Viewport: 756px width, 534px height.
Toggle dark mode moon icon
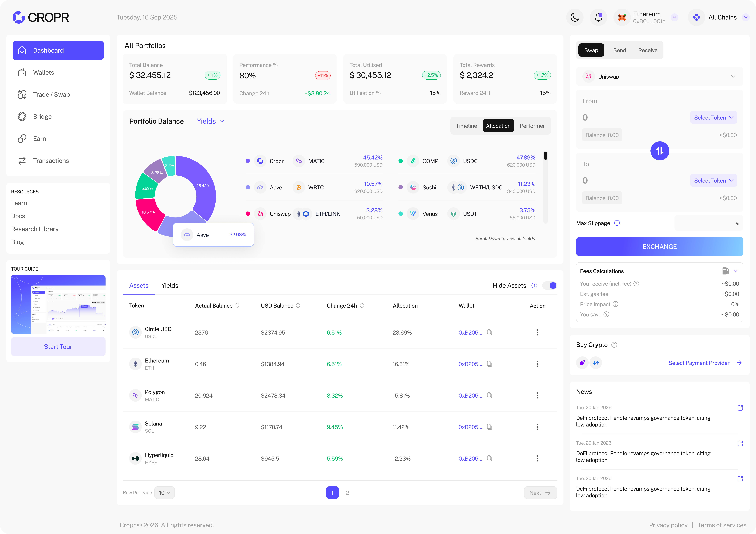point(575,17)
